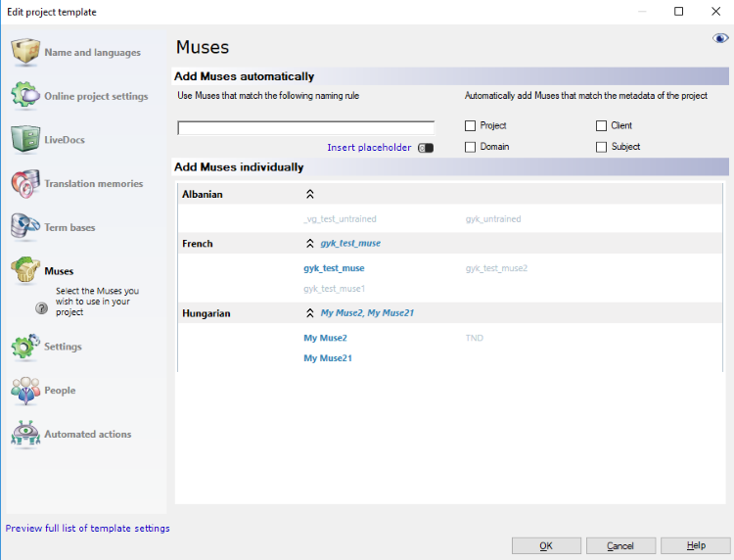Viewport: 734px width, 560px height.
Task: Open the Settings gears icon
Action: click(25, 347)
